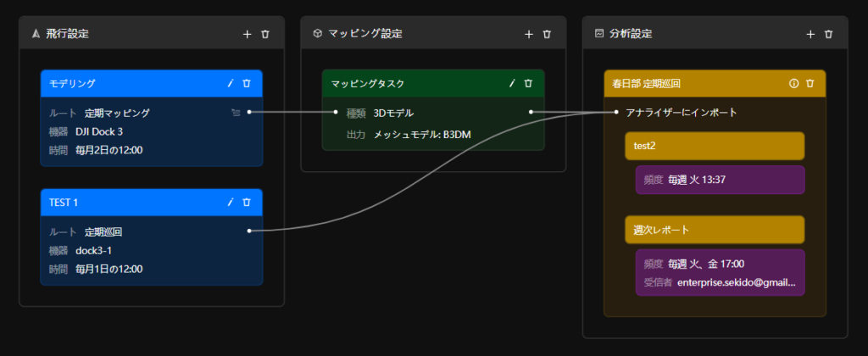Click the output connector dot of TEST 1

pos(249,231)
